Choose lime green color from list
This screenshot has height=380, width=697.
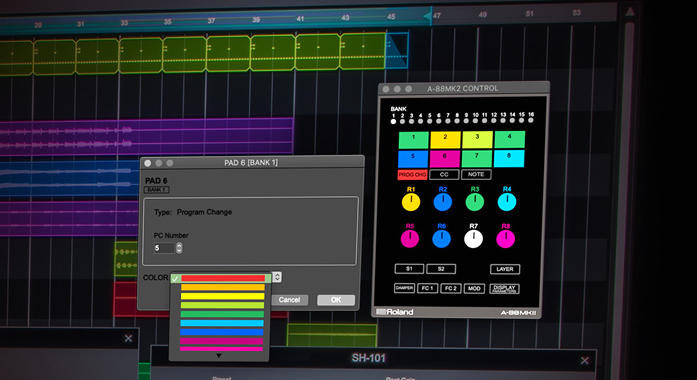point(222,305)
